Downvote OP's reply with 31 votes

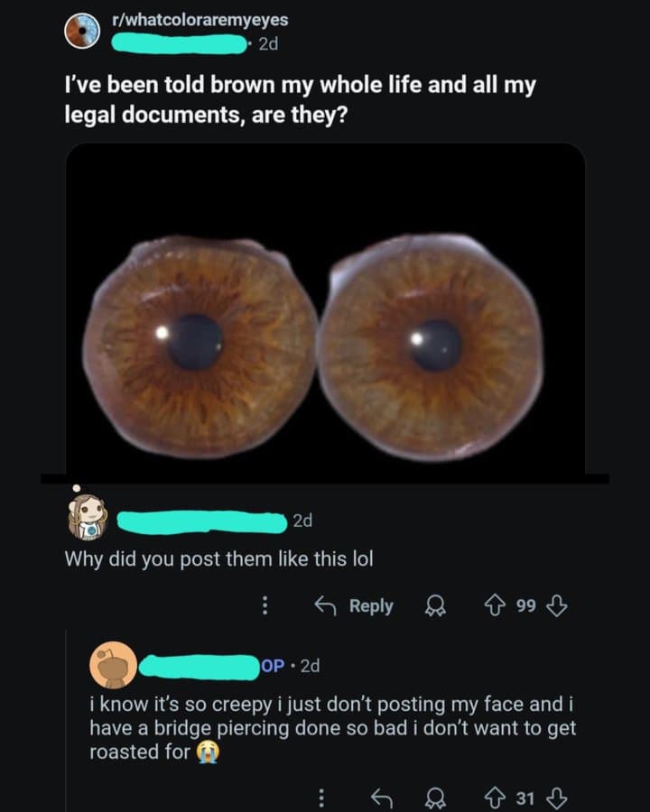point(557,798)
